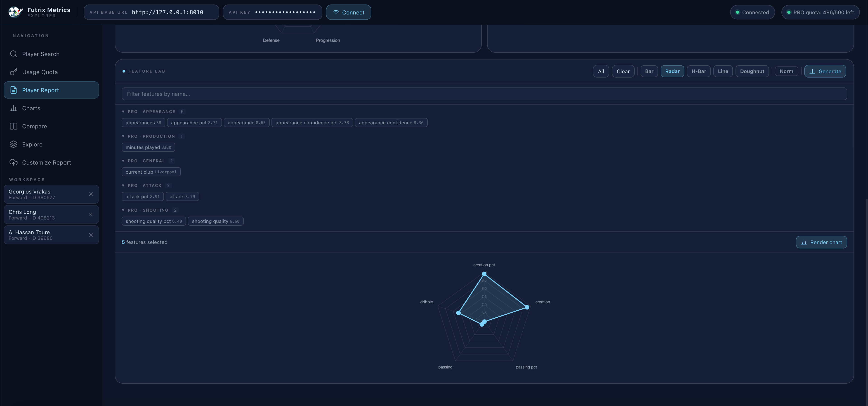Click the Customize Report cloud upload icon
This screenshot has height=406, width=868.
[14, 162]
